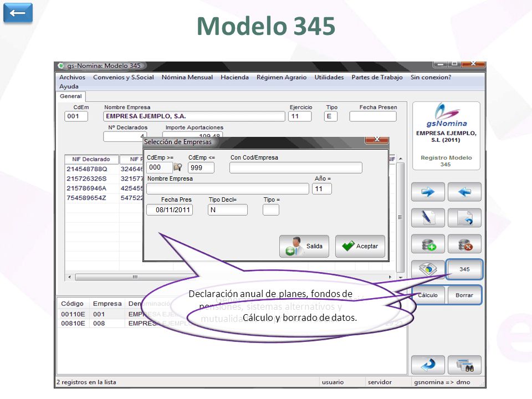Click the grid's scroll up arrow
The width and height of the screenshot is (532, 399).
400,158
